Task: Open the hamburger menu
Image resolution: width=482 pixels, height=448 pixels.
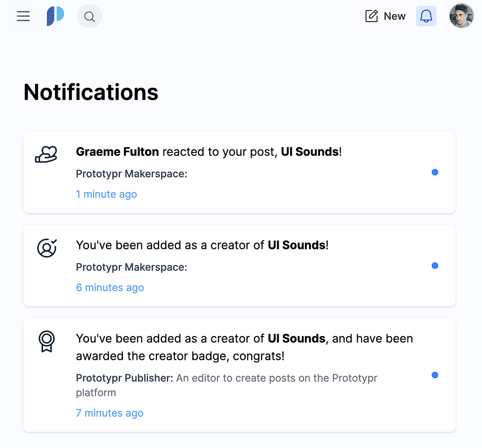Action: (23, 16)
